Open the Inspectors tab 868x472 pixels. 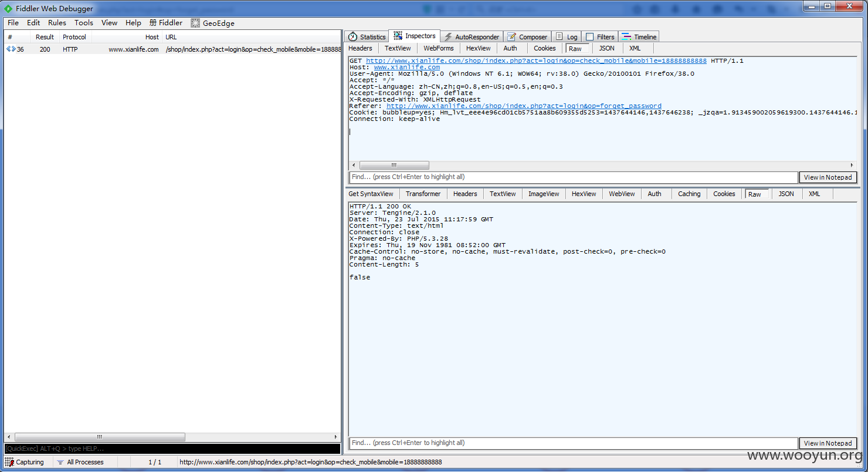(415, 36)
